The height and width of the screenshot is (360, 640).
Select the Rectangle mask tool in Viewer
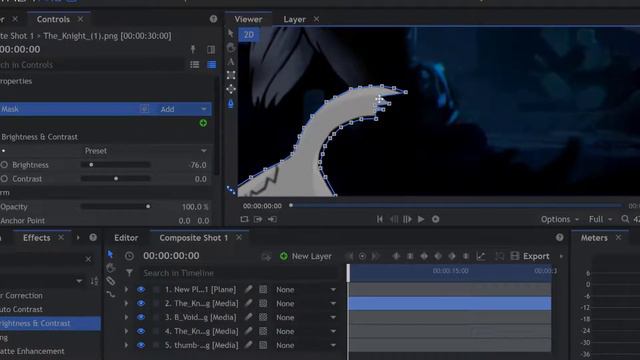pyautogui.click(x=231, y=76)
